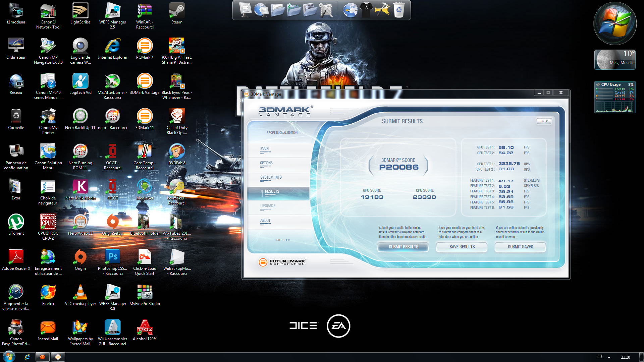The image size is (644, 362).
Task: Select MAIN in the 3DMark sidebar
Action: pyautogui.click(x=264, y=148)
